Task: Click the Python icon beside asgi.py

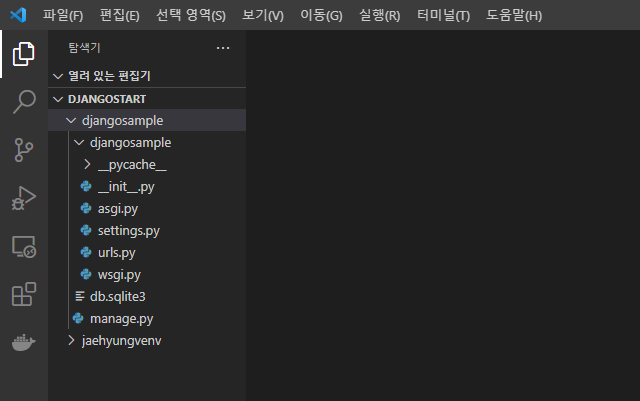Action: (x=86, y=209)
